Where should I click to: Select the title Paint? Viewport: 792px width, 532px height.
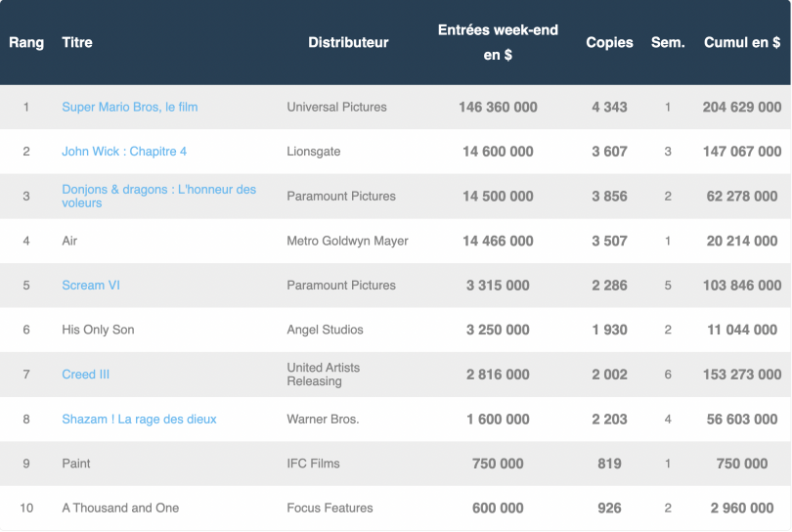pyautogui.click(x=75, y=464)
